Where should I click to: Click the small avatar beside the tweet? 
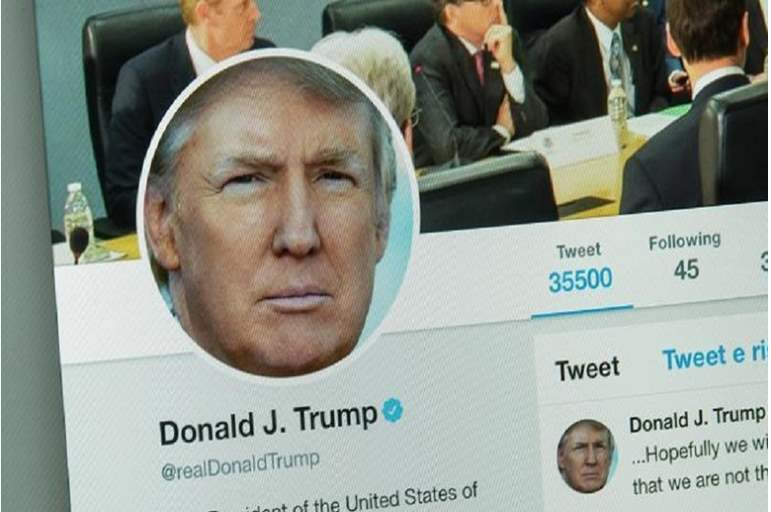click(x=586, y=456)
